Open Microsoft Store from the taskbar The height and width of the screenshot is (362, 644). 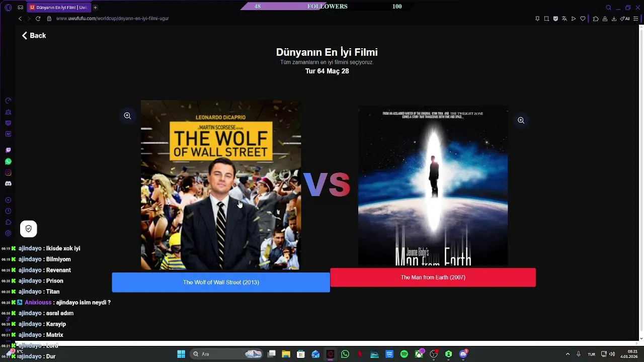pos(301,354)
